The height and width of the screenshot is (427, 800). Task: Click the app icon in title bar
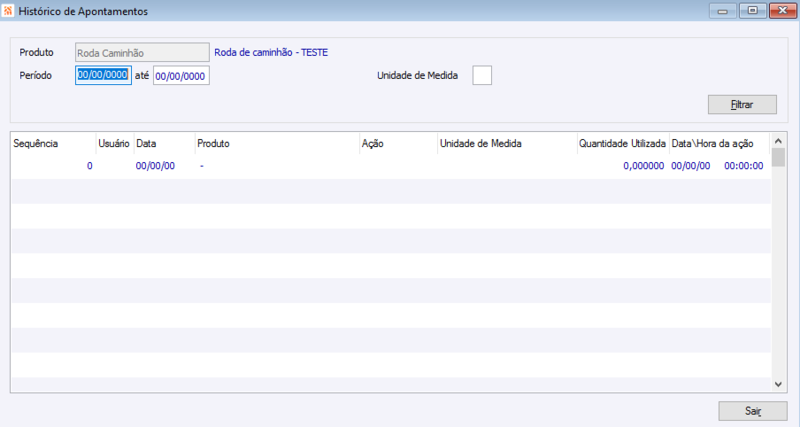(x=8, y=11)
